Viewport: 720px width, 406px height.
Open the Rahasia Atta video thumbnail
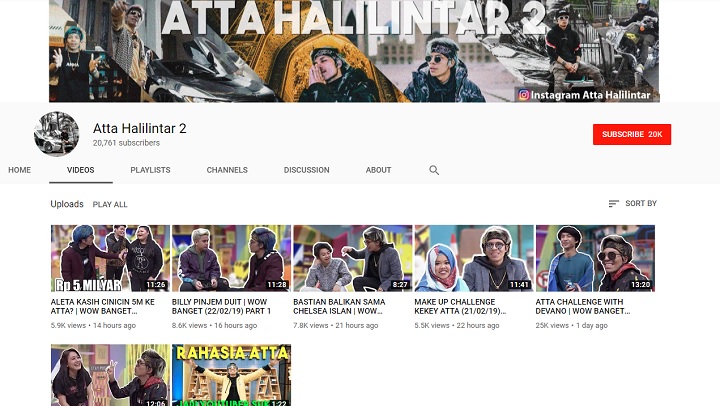(x=231, y=375)
